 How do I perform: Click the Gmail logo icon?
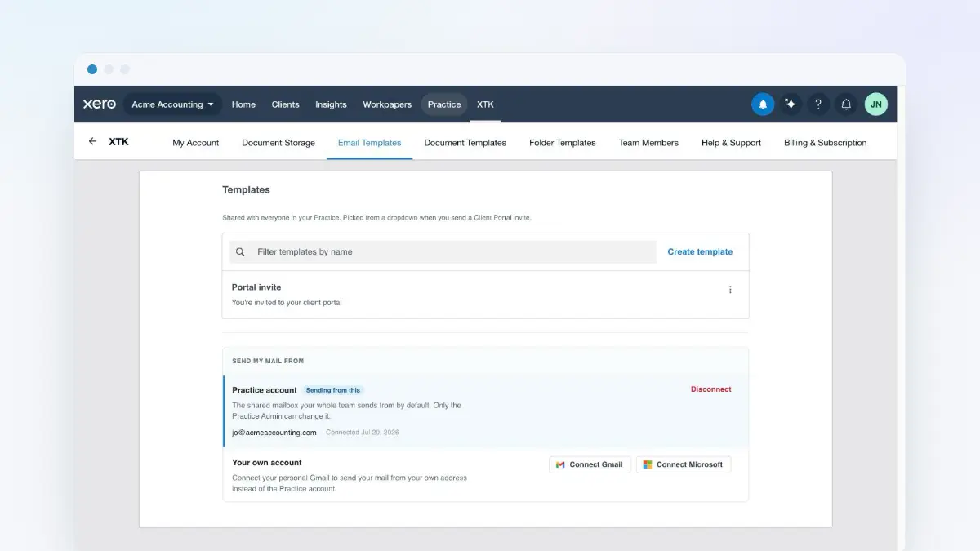(x=560, y=464)
